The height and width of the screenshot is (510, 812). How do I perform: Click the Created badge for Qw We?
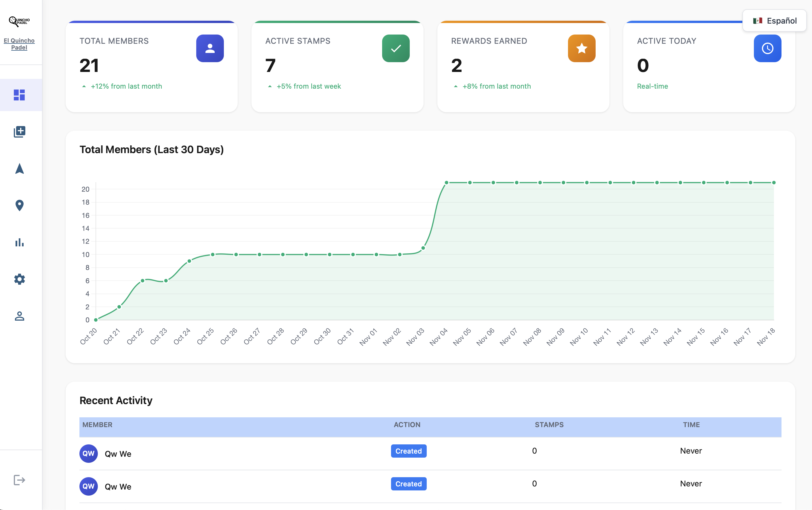click(x=408, y=451)
